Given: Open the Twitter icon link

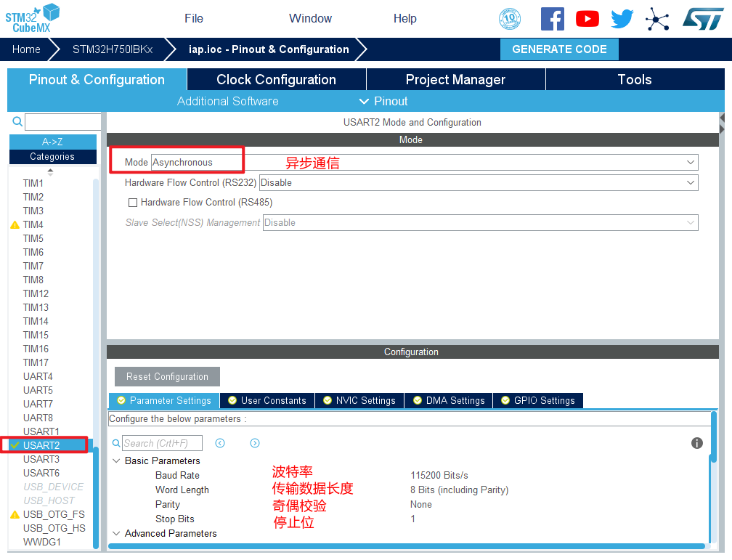Looking at the screenshot, I should [622, 19].
